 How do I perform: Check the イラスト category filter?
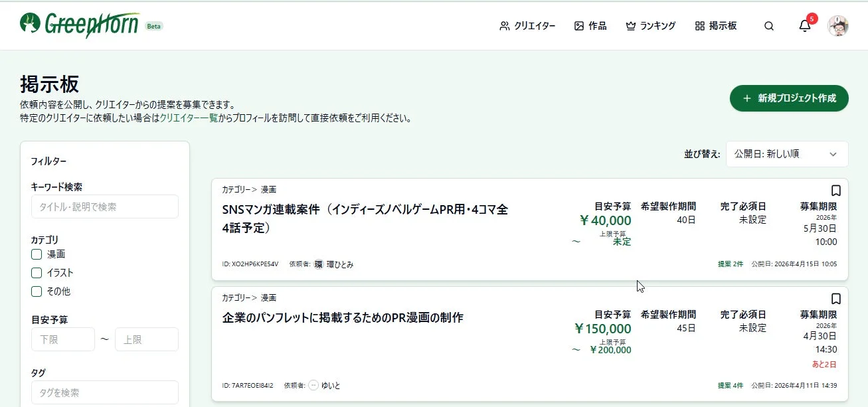click(36, 272)
